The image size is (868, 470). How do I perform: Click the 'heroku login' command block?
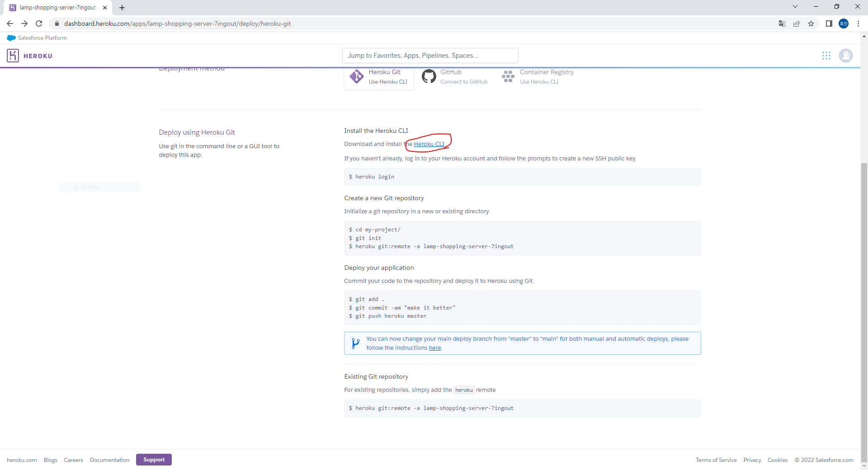point(522,177)
